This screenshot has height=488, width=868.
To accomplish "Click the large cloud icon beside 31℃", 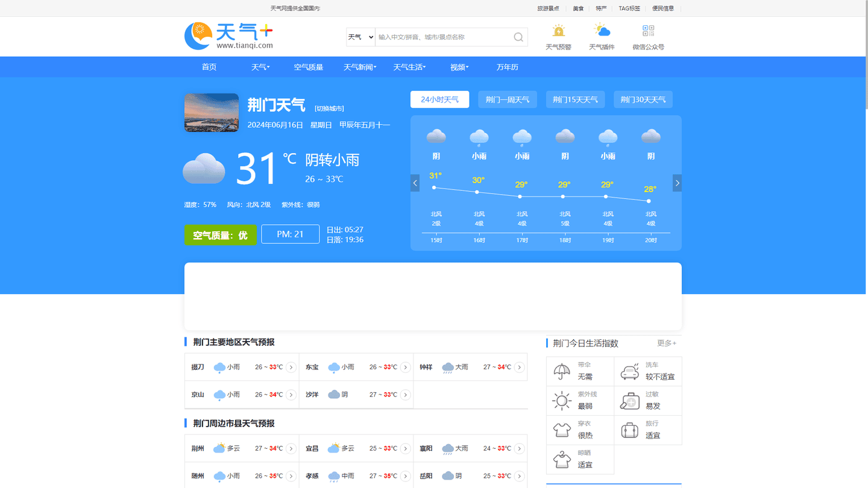I will (204, 169).
